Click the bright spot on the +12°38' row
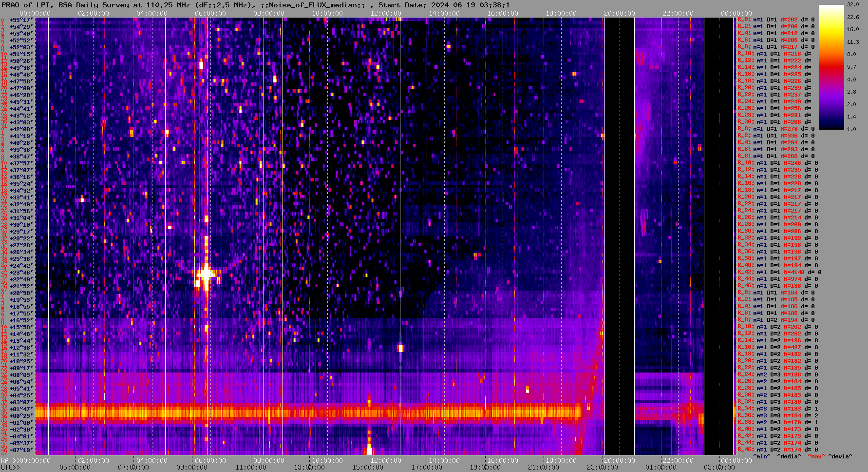Screen dimensions: 868x472 click(400, 348)
